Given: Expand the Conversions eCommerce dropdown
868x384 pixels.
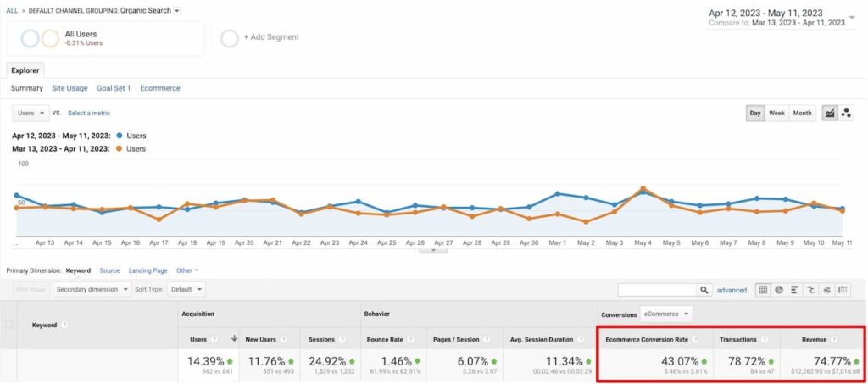Looking at the screenshot, I should point(665,314).
